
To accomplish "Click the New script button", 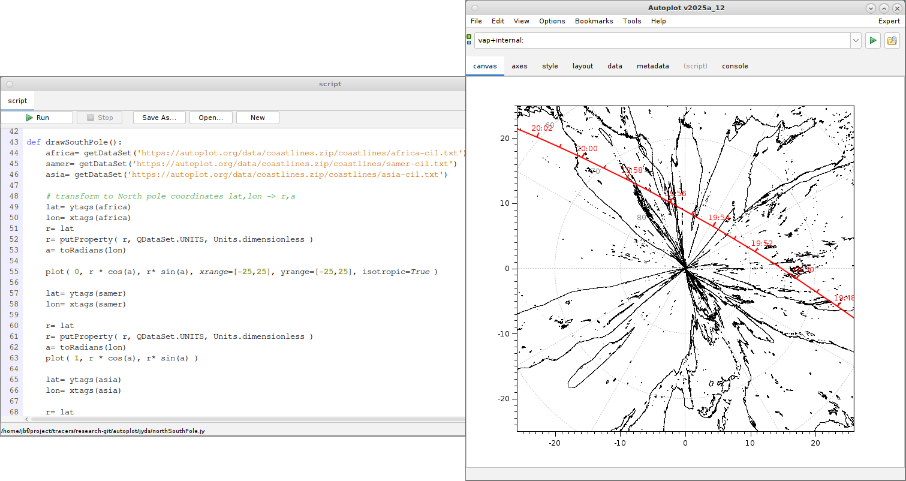I will tap(257, 117).
